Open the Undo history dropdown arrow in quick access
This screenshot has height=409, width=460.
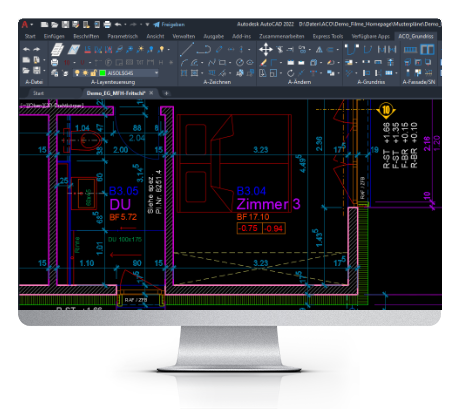125,25
